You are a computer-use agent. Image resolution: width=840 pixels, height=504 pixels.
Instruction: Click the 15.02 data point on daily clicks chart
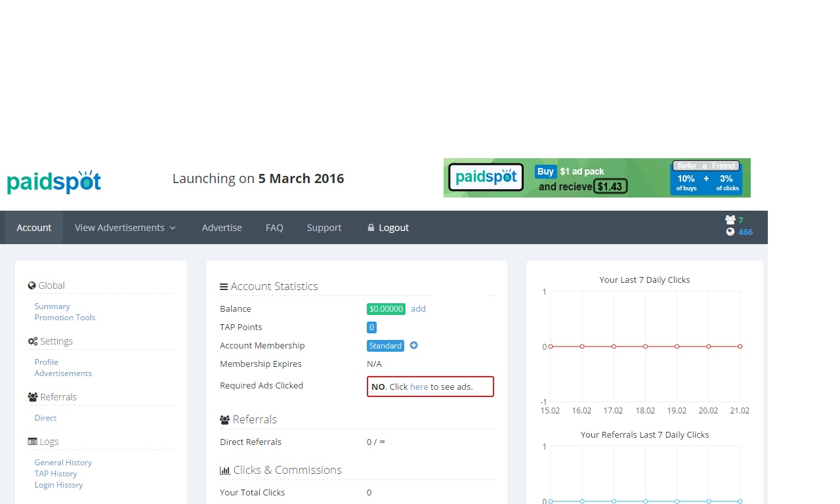point(550,346)
